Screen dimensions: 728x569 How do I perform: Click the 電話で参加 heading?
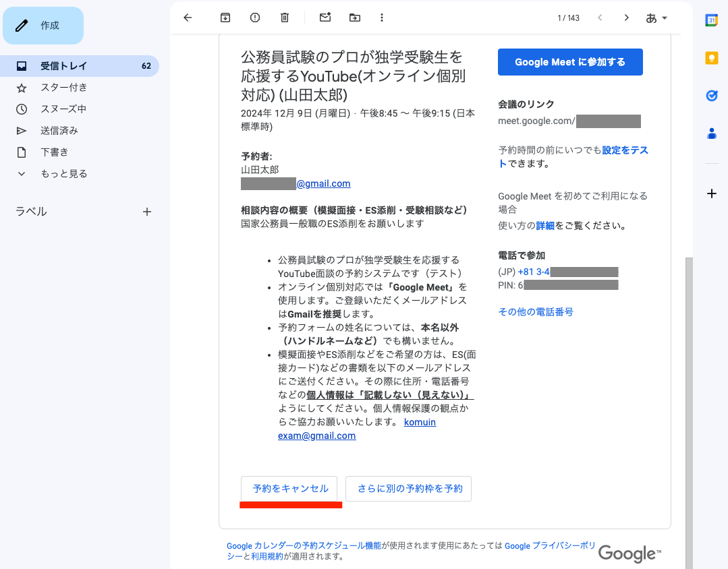pyautogui.click(x=522, y=256)
